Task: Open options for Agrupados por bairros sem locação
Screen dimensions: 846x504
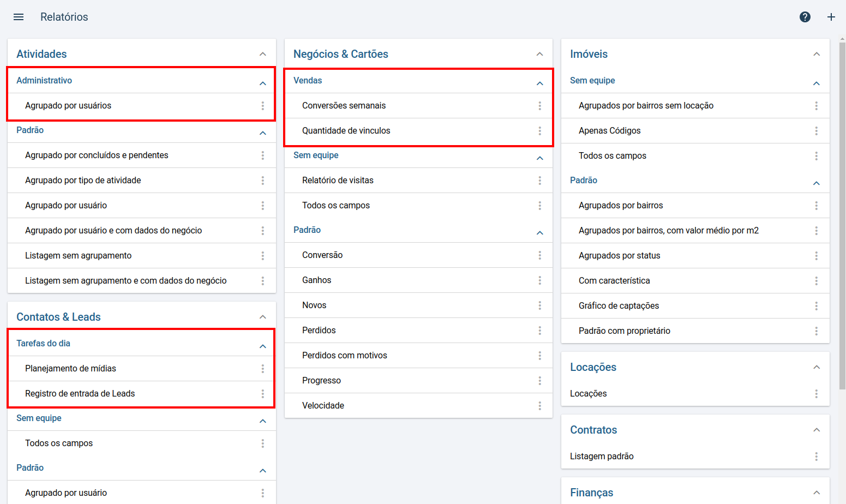Action: click(817, 106)
